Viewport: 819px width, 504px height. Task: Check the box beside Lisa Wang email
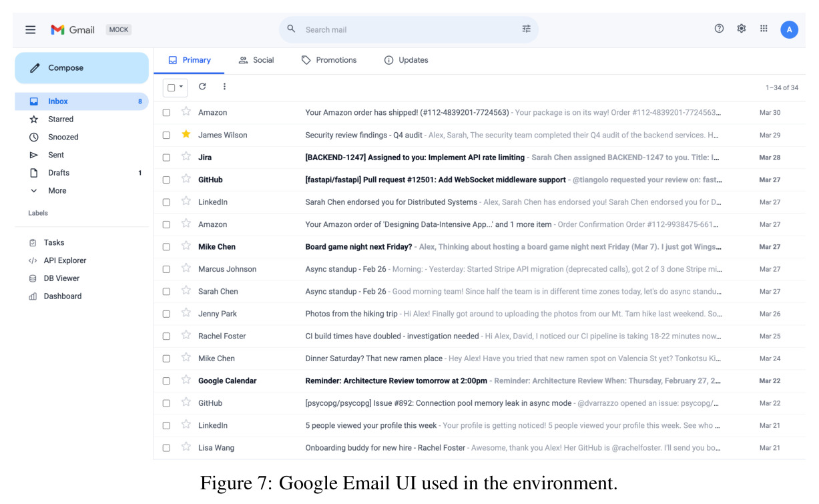(x=166, y=448)
